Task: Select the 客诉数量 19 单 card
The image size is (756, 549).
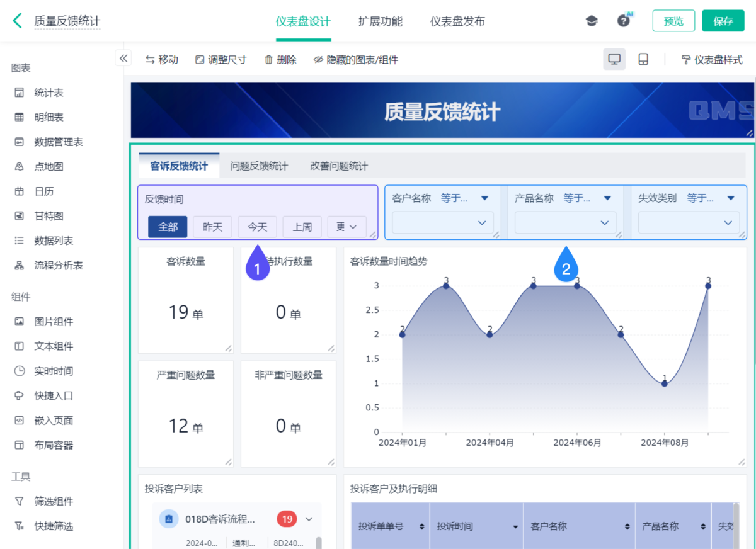Action: [x=185, y=300]
